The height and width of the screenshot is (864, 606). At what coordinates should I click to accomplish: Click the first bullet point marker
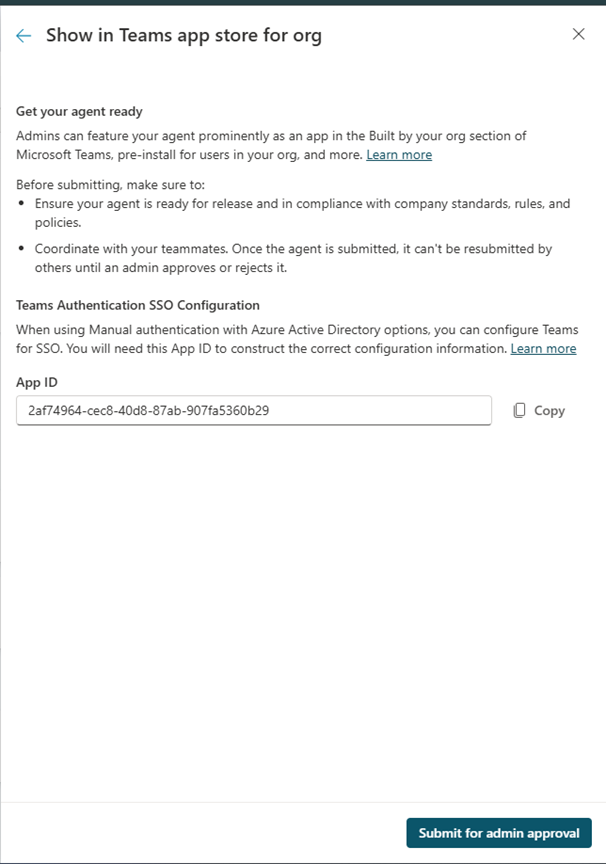22,204
